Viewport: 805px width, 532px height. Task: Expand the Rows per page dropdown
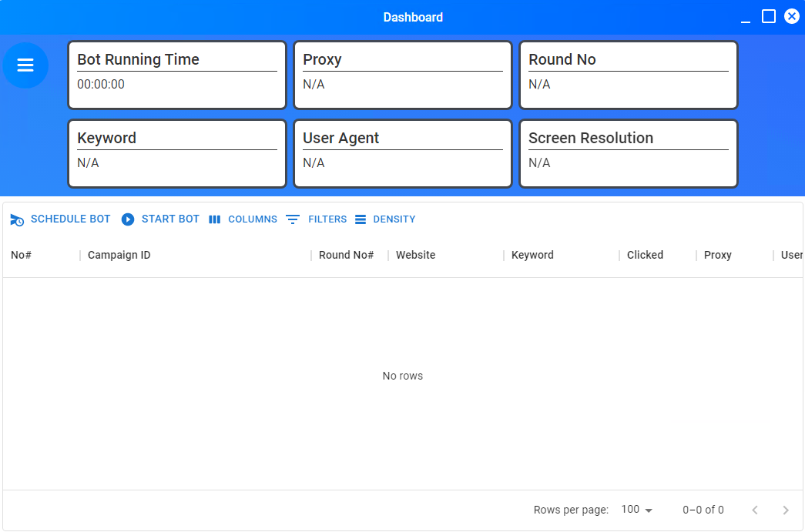(x=637, y=510)
